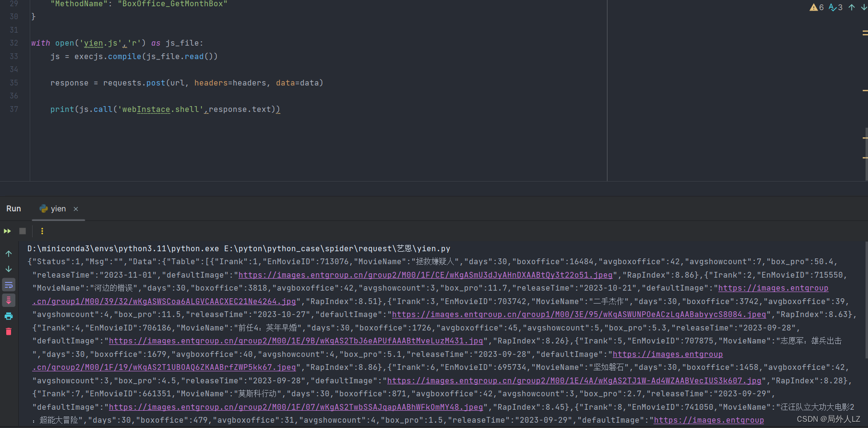The height and width of the screenshot is (428, 868).
Task: Toggle the soft-wrap output icon
Action: point(9,285)
